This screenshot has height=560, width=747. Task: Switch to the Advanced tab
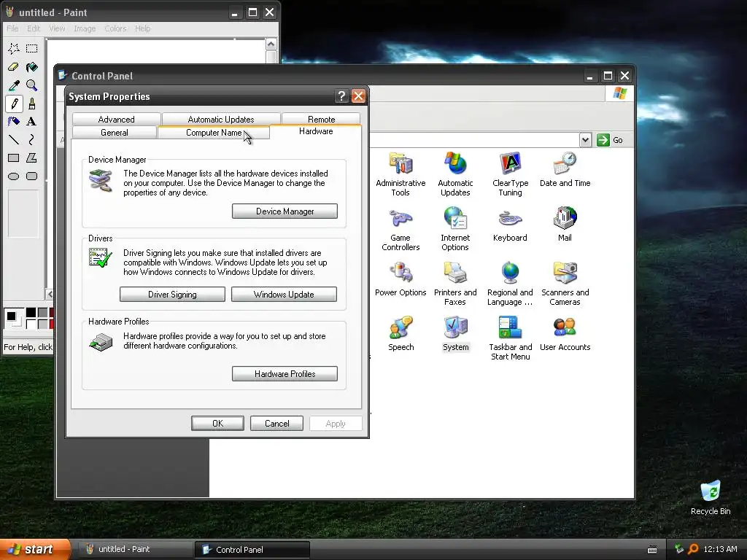click(116, 119)
